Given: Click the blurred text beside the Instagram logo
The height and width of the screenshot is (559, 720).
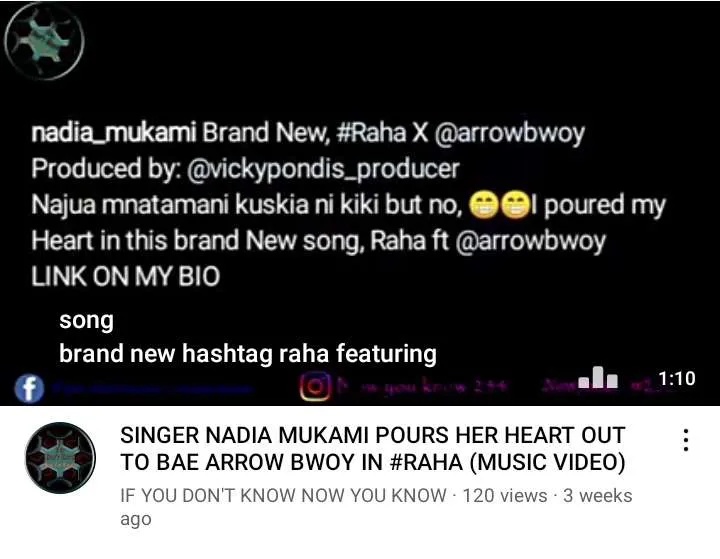Looking at the screenshot, I should (422, 386).
